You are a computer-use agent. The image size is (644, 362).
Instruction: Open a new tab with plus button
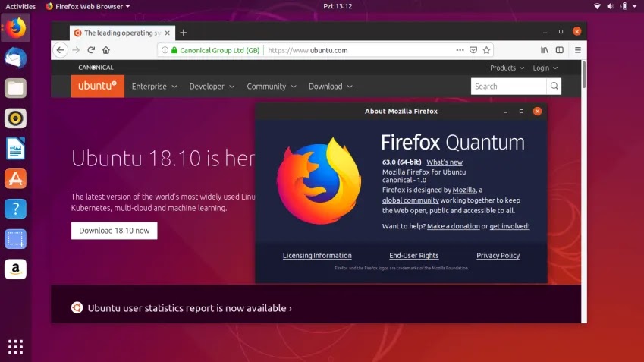point(183,33)
